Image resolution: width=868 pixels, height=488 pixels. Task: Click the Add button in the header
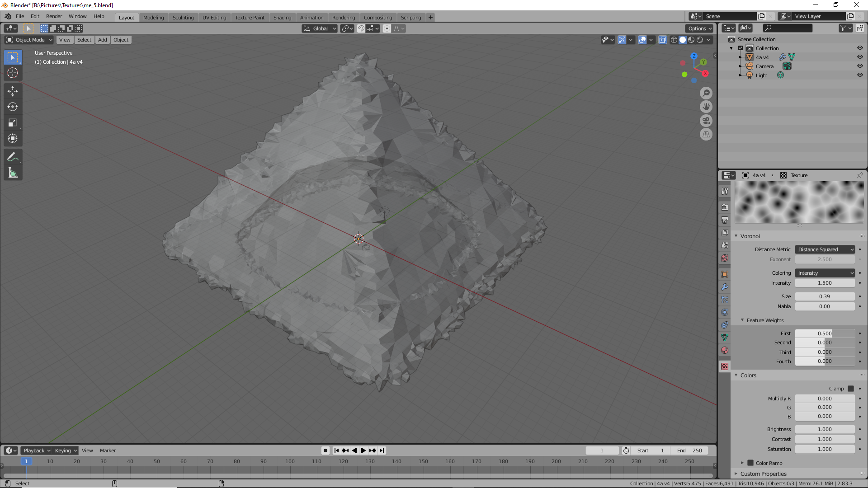click(x=102, y=40)
